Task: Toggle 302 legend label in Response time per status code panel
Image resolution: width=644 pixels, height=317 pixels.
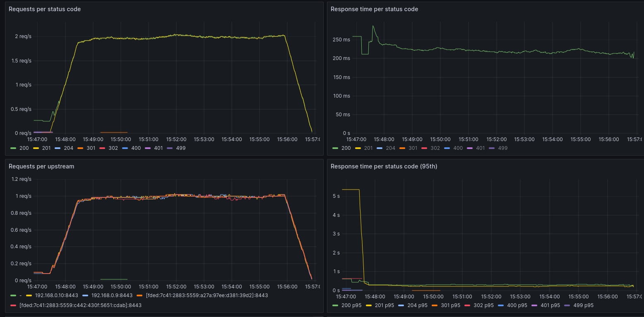Action: coord(435,148)
